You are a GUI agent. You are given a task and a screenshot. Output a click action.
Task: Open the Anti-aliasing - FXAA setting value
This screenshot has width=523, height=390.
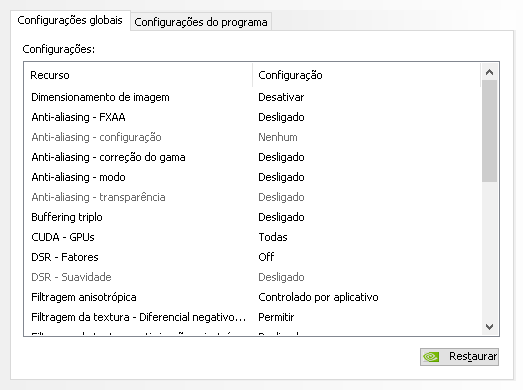click(x=281, y=117)
